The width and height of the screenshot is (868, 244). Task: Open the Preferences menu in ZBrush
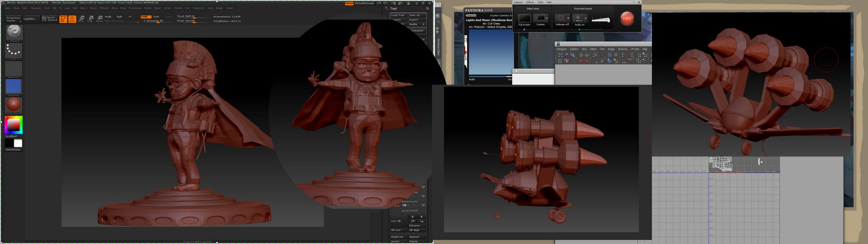(x=135, y=8)
